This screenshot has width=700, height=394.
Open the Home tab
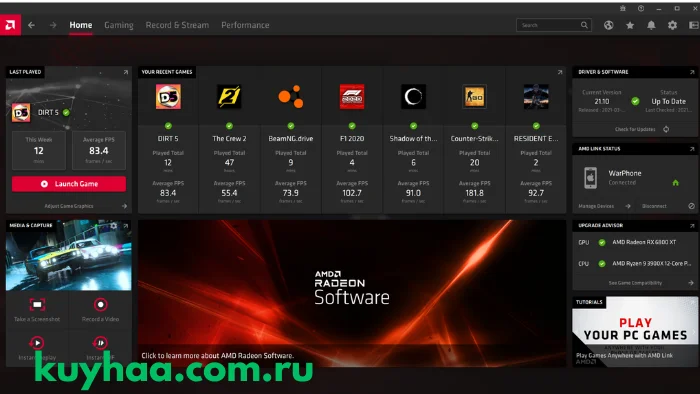pos(81,25)
